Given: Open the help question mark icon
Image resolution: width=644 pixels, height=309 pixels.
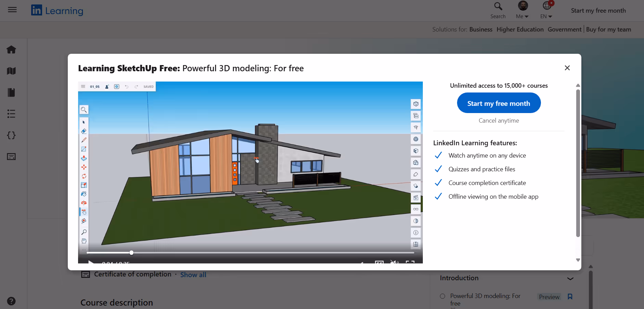Looking at the screenshot, I should (11, 301).
